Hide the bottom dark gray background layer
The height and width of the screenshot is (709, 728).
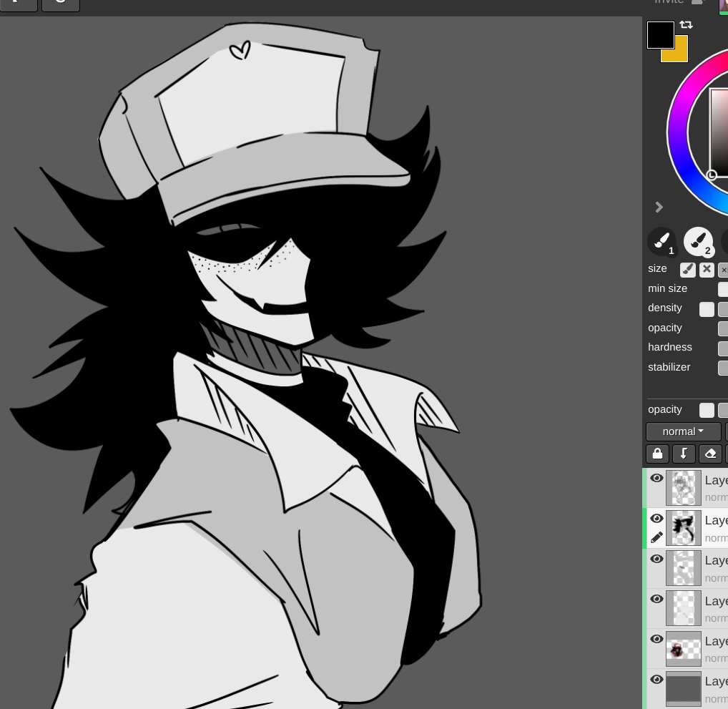coord(656,680)
